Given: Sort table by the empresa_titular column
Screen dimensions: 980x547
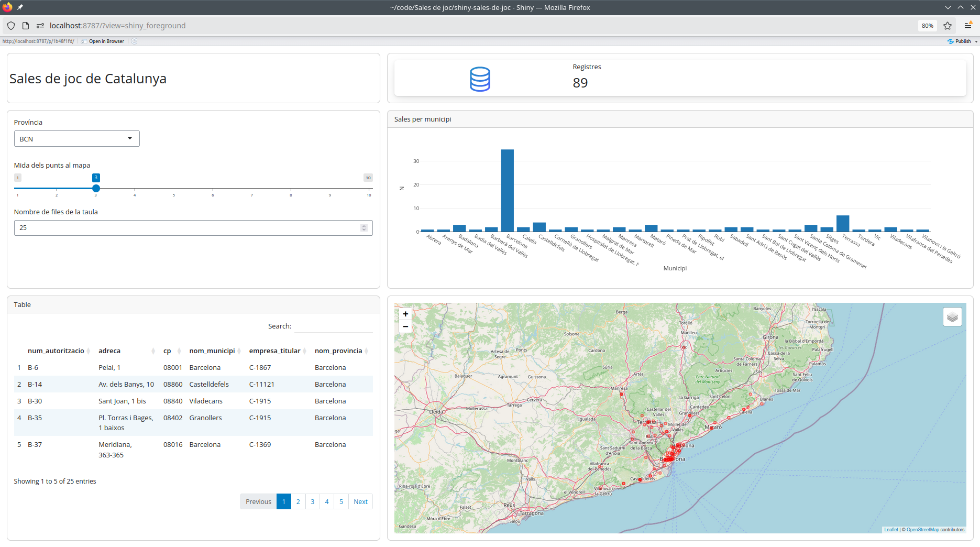Looking at the screenshot, I should [275, 351].
